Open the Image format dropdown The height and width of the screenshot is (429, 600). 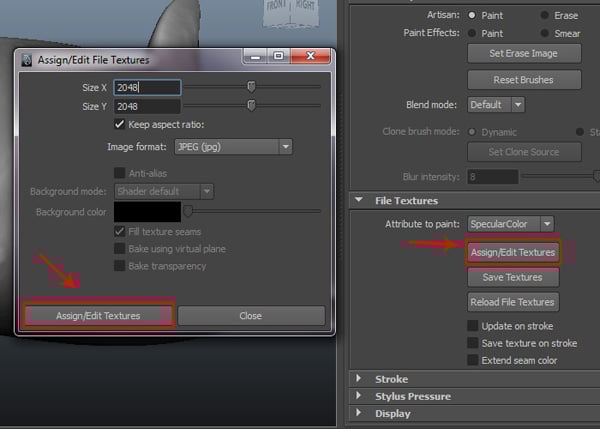pos(232,147)
